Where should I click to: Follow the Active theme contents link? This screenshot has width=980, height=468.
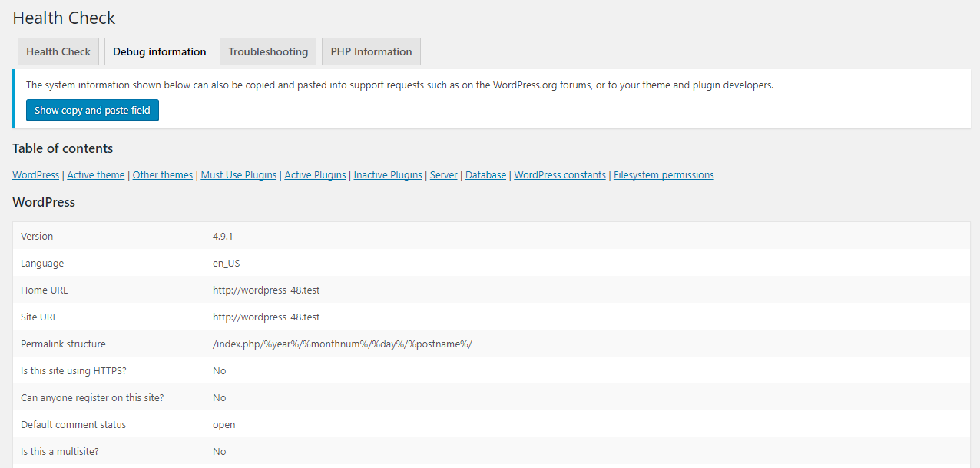95,175
